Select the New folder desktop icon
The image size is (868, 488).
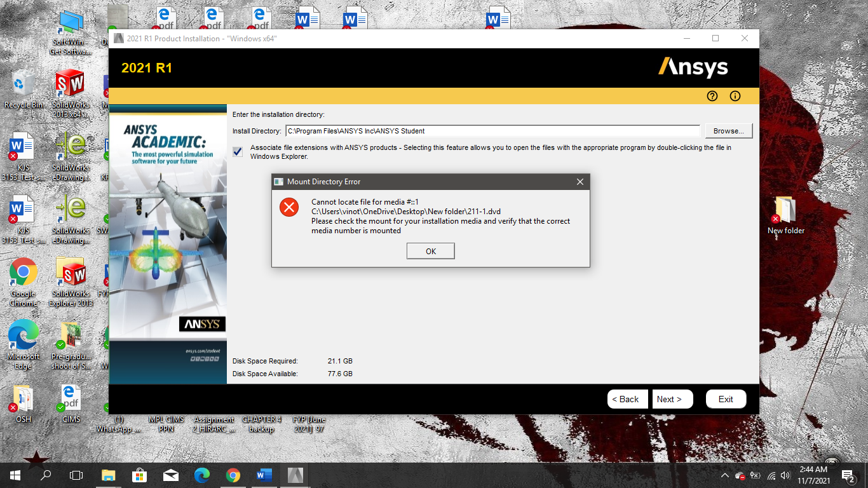[x=785, y=216]
